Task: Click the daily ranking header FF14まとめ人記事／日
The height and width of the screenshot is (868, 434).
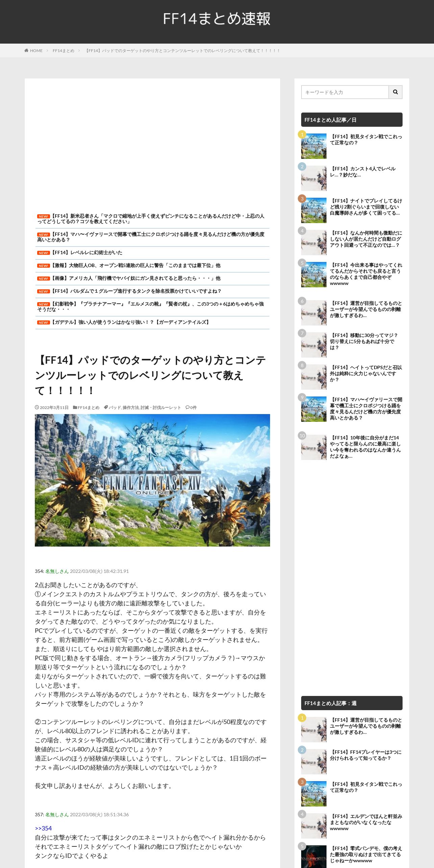Action: pyautogui.click(x=352, y=120)
